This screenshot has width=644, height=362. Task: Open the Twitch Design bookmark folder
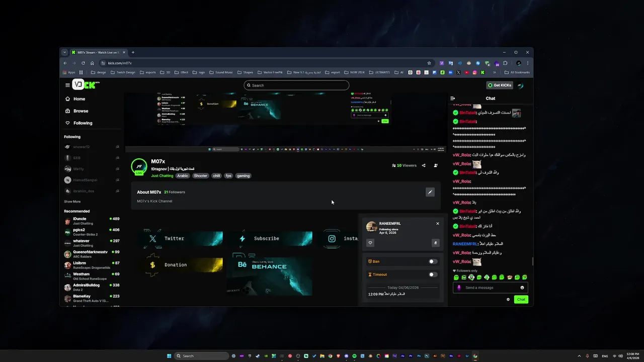[123, 72]
